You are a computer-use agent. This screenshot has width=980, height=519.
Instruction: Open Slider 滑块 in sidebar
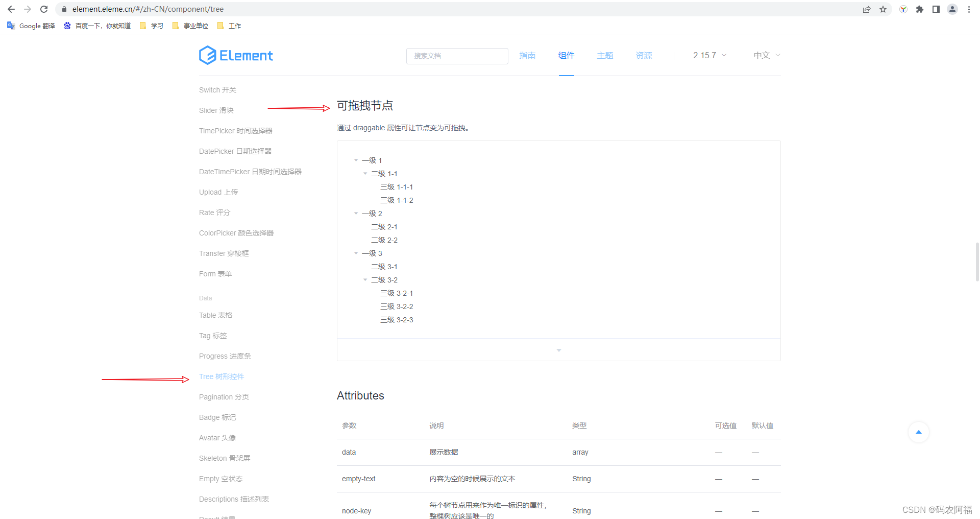(216, 110)
